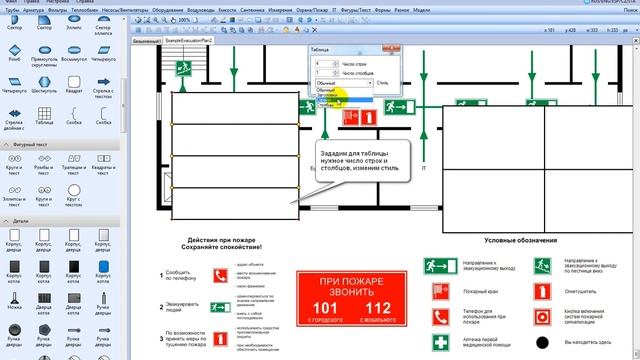Choose the Круг с текстом shape
The width and height of the screenshot is (640, 360).
74,195
